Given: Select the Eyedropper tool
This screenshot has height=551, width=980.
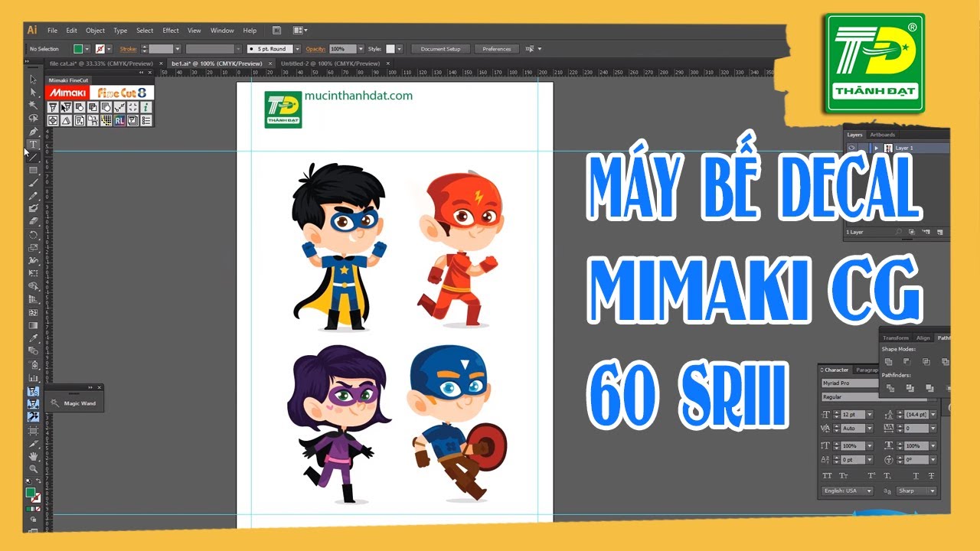Looking at the screenshot, I should coord(33,337).
